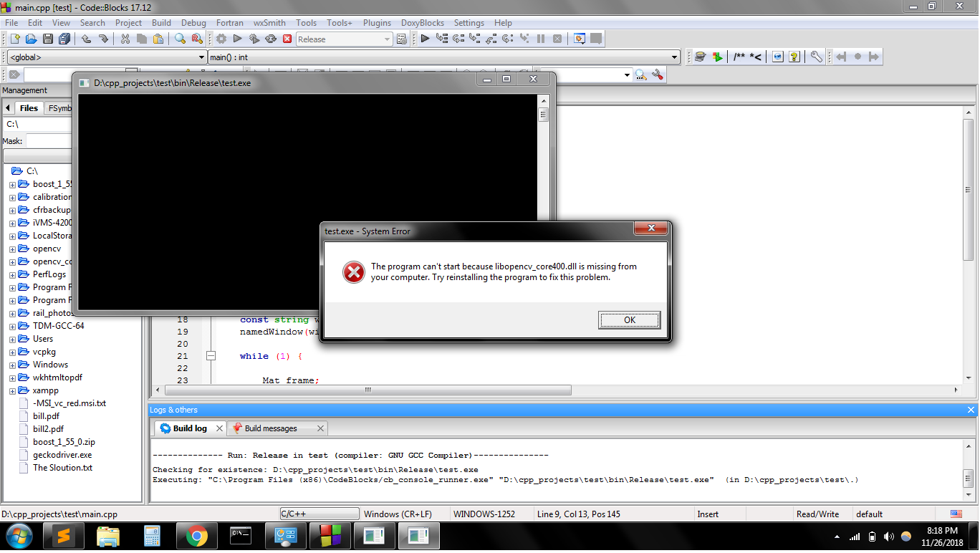Switch to the Build messages tab
980x553 pixels.
click(271, 428)
